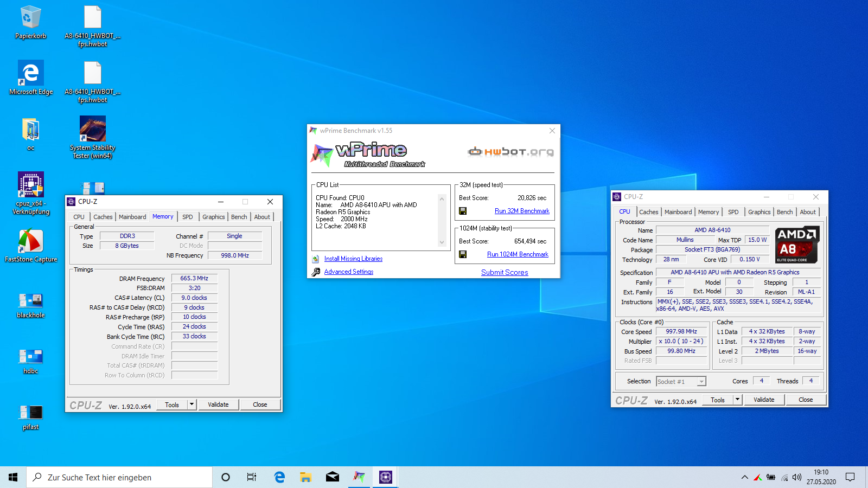The image size is (868, 488).
Task: Click Run 1024M Benchmark link
Action: [x=518, y=254]
